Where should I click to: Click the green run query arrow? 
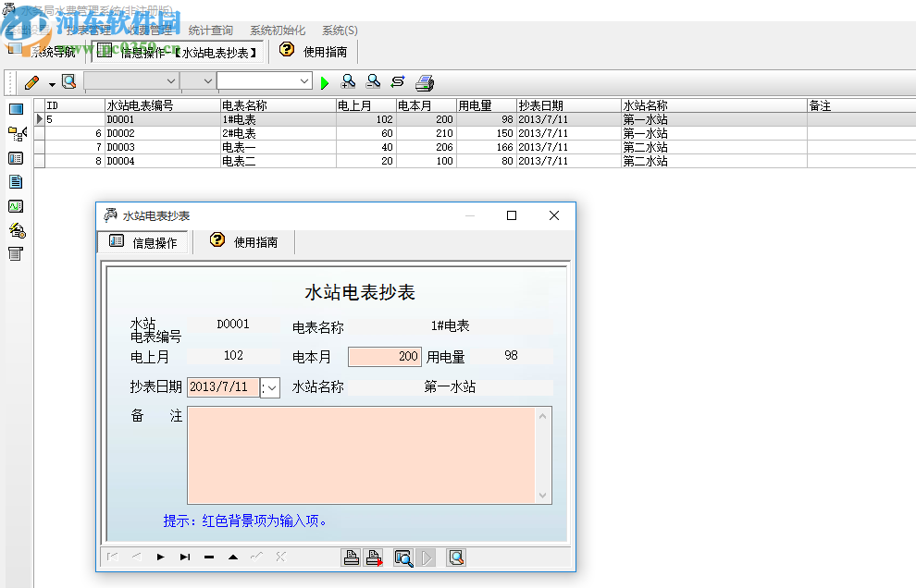tap(325, 83)
